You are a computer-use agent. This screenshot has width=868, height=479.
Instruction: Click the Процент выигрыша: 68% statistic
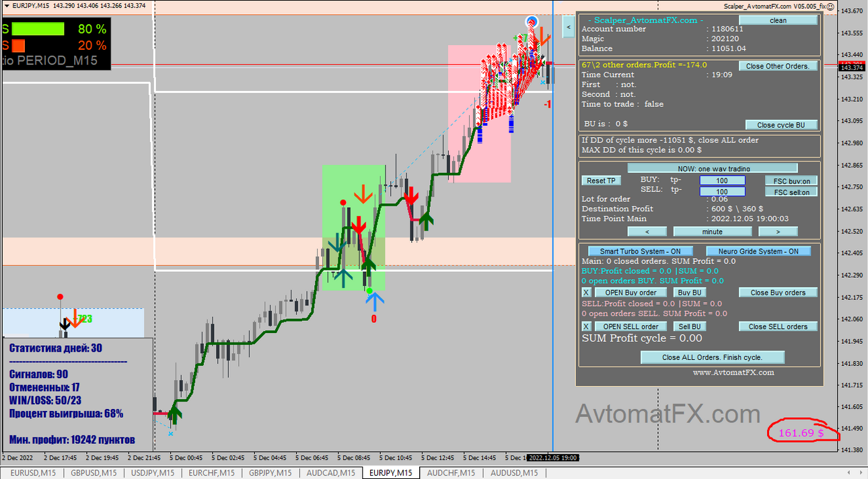tap(67, 414)
